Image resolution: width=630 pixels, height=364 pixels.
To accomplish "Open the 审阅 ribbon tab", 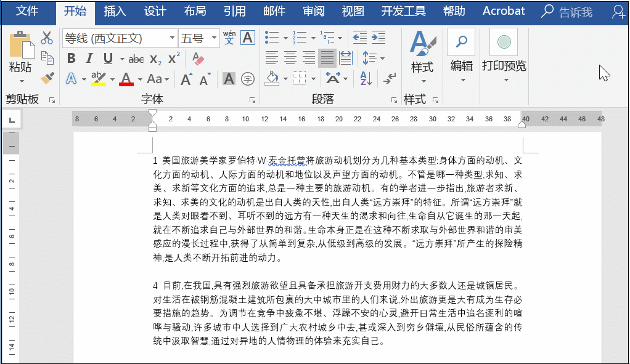I will pos(313,11).
